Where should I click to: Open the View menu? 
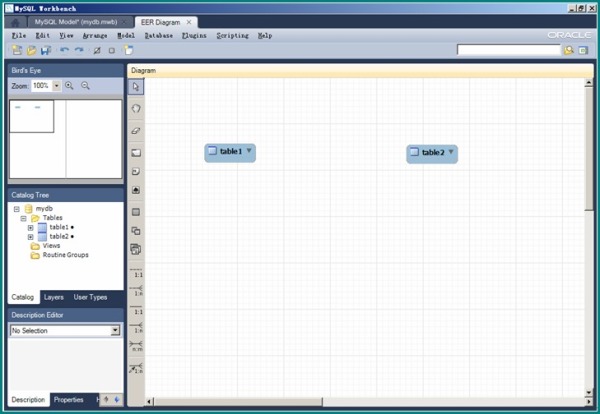66,36
